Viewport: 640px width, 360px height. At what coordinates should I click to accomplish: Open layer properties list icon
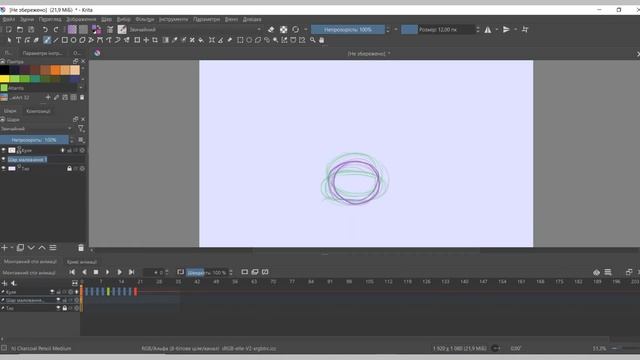tap(53, 248)
